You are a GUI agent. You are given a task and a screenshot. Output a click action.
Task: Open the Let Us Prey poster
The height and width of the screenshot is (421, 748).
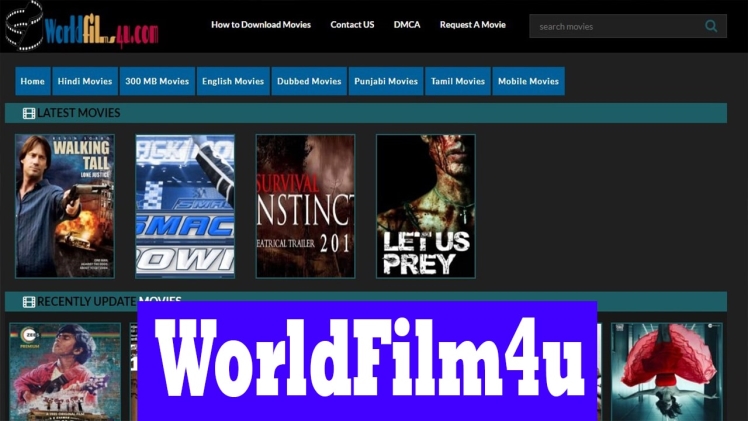(425, 206)
